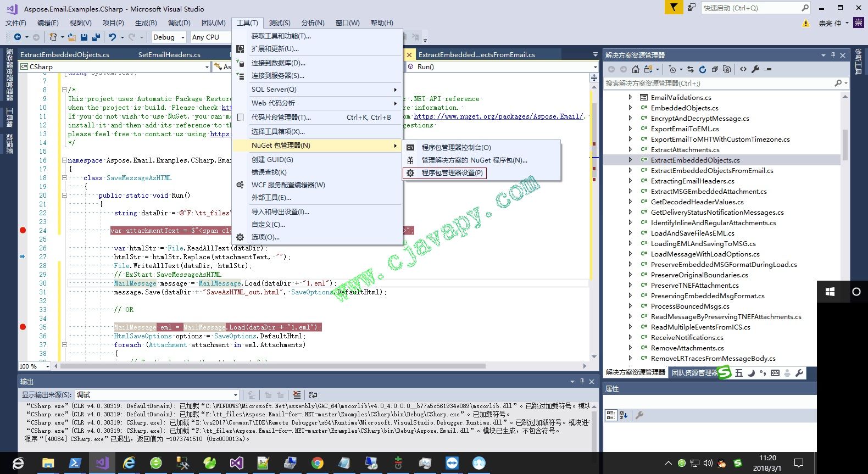Viewport: 868px width, 474px height.
Task: Toggle the breakpoint on line 35
Action: 23,327
